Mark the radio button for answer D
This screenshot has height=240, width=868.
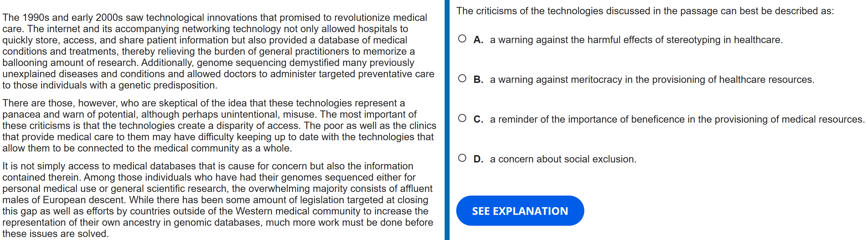coord(462,158)
